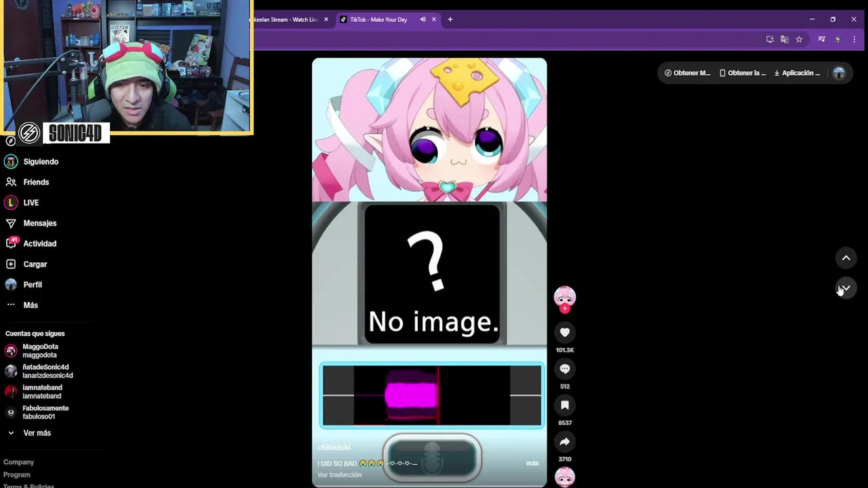The width and height of the screenshot is (868, 488).
Task: Click the streamer webcam overlay
Action: pos(126,66)
